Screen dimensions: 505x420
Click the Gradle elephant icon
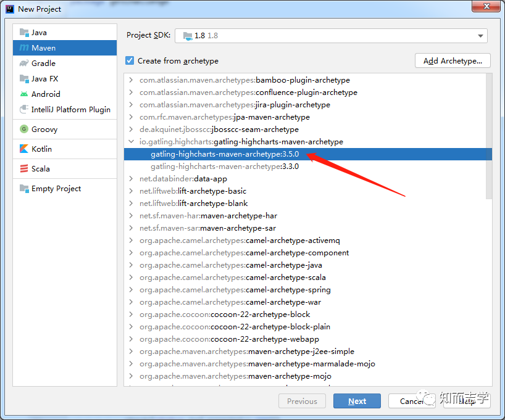(x=24, y=64)
